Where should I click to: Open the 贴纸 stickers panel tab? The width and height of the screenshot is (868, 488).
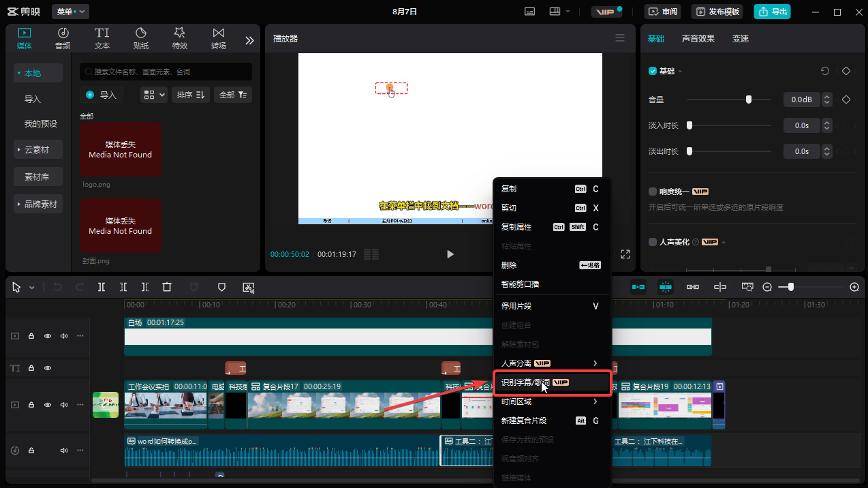(141, 38)
